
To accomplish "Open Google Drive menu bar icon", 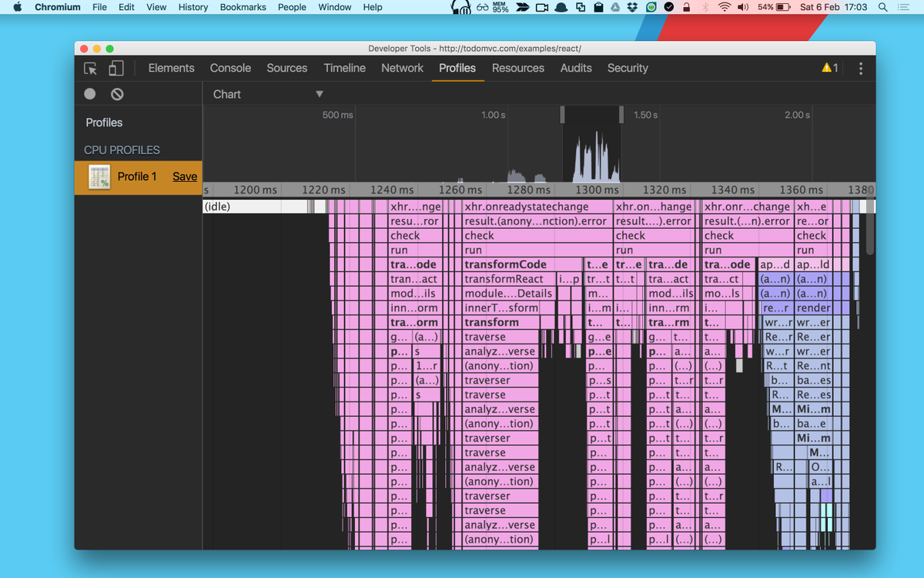I will pyautogui.click(x=615, y=7).
